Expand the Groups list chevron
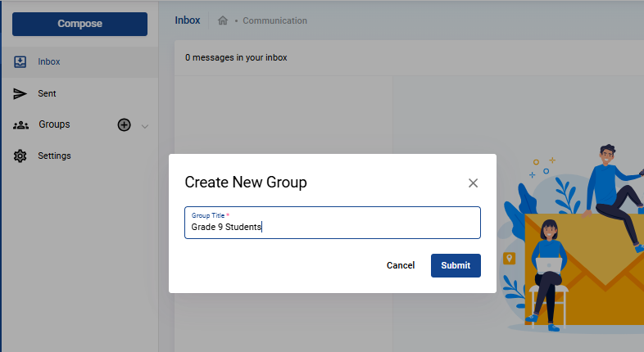Viewport: 644px width, 352px height. click(144, 126)
